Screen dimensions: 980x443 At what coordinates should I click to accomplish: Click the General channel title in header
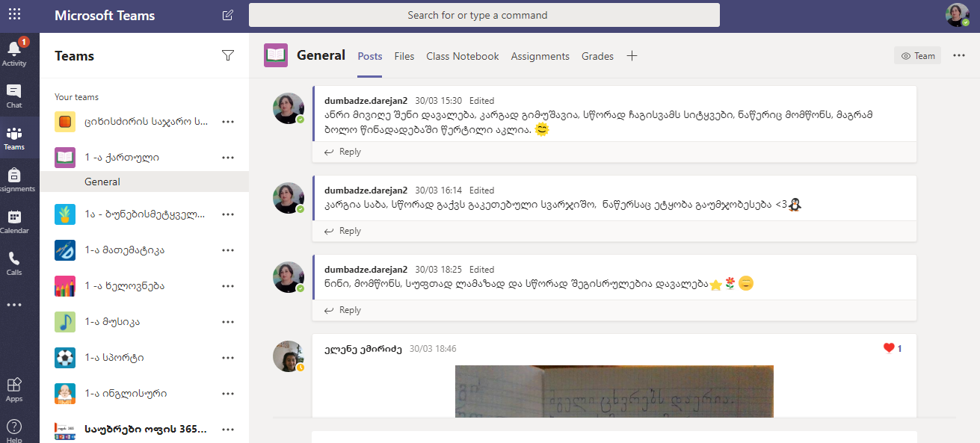click(x=321, y=55)
